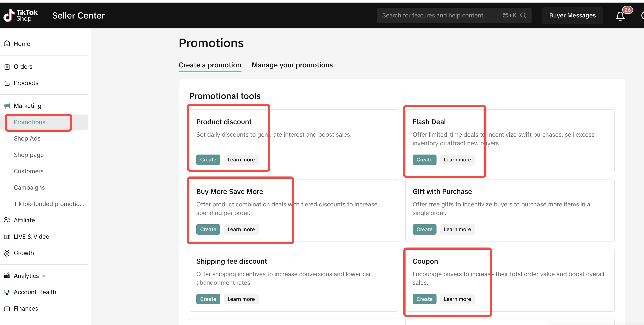Click the Finances card icon

[x=7, y=308]
